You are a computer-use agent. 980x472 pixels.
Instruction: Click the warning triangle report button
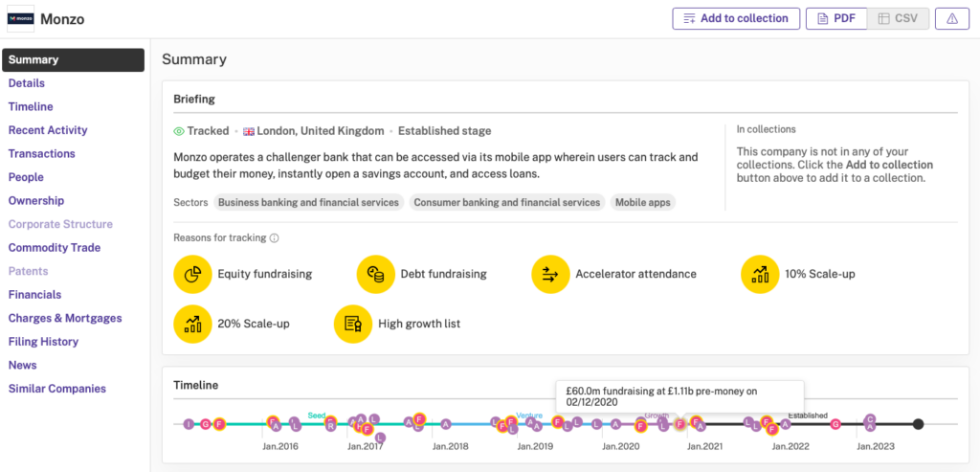[952, 18]
